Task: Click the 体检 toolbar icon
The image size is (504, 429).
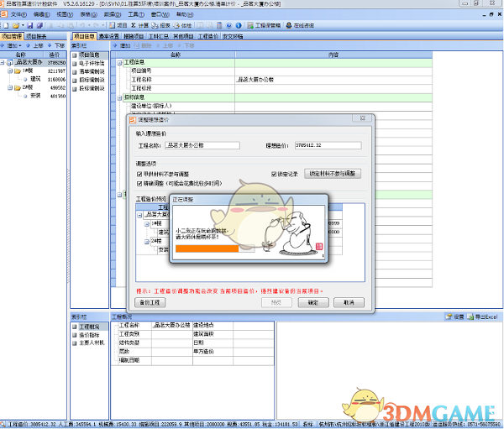Action: (x=182, y=25)
